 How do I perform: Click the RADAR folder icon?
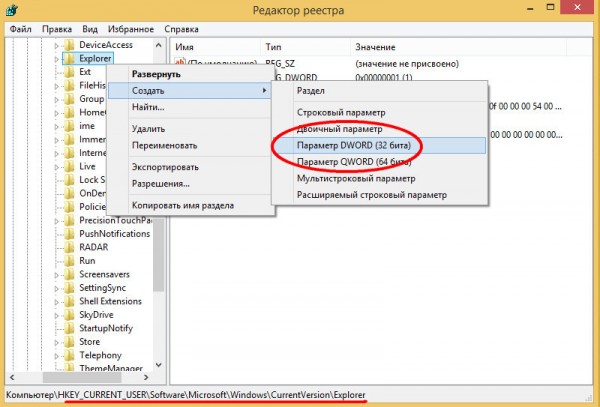coord(68,247)
